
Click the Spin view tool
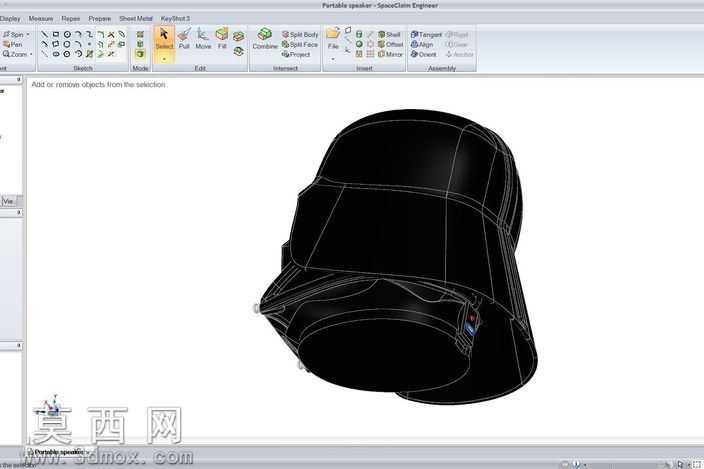pyautogui.click(x=13, y=34)
